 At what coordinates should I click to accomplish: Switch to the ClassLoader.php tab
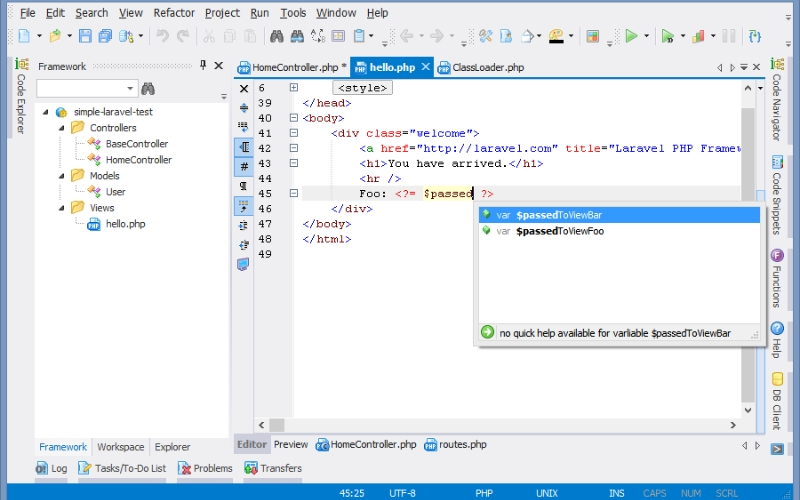click(481, 67)
